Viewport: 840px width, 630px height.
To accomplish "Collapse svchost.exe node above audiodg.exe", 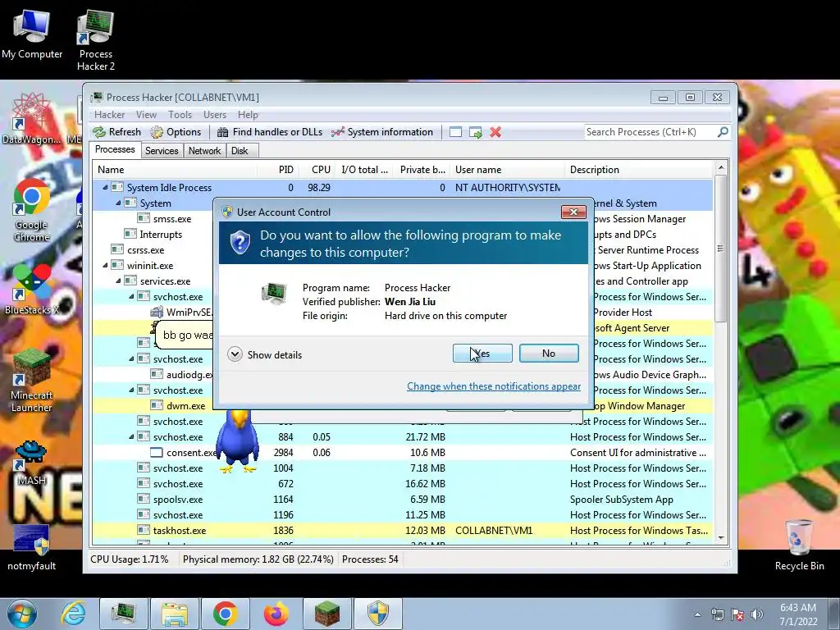I will point(131,359).
